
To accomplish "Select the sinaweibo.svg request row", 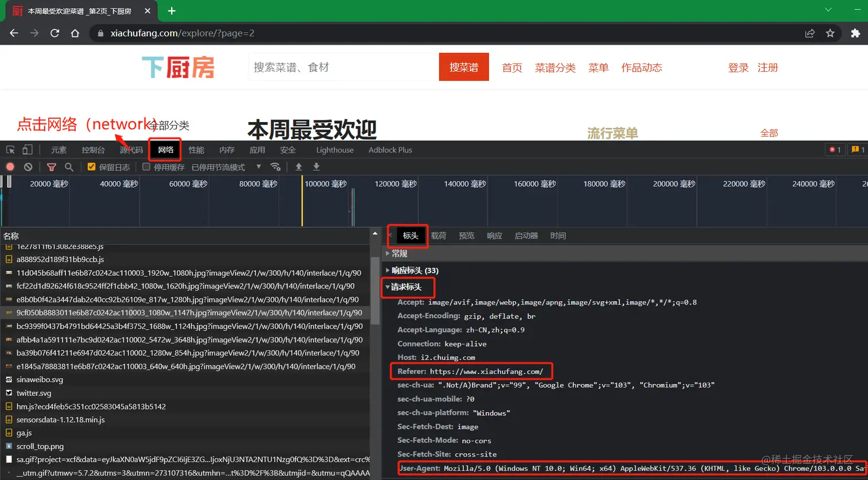I will tap(185, 380).
